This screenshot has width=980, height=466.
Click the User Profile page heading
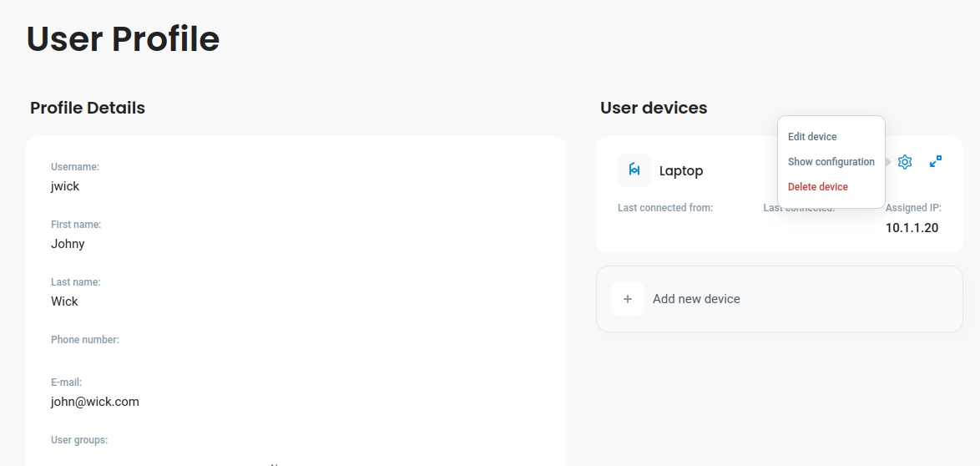(123, 39)
